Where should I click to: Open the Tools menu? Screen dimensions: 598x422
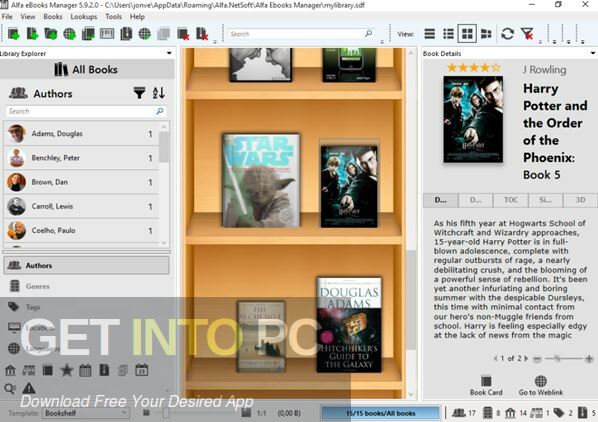(x=114, y=17)
